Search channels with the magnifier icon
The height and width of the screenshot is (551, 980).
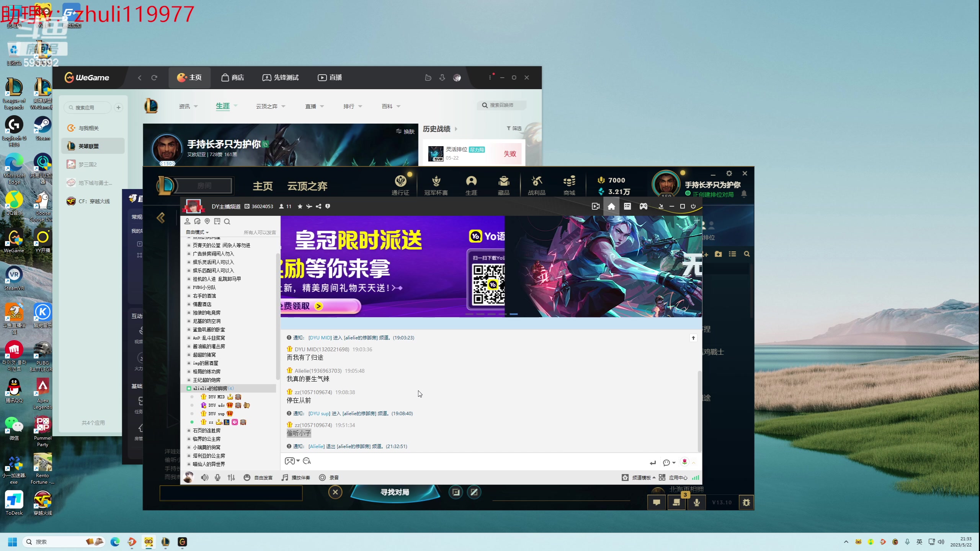pos(227,221)
